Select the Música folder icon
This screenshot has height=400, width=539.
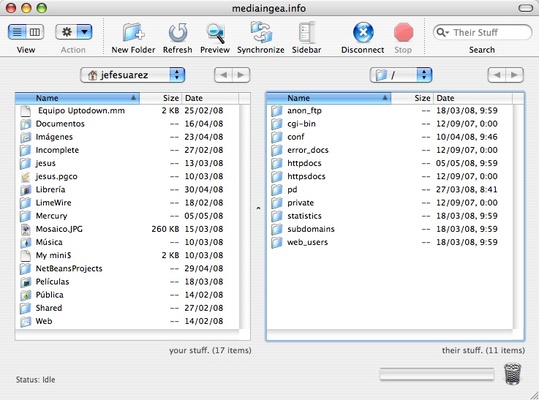(x=25, y=242)
